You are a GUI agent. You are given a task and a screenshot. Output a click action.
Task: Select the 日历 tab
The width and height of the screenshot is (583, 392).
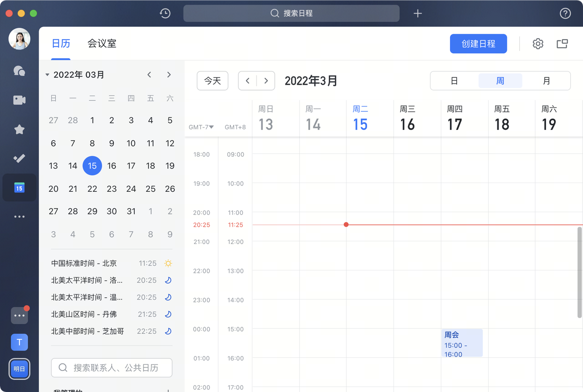point(61,44)
